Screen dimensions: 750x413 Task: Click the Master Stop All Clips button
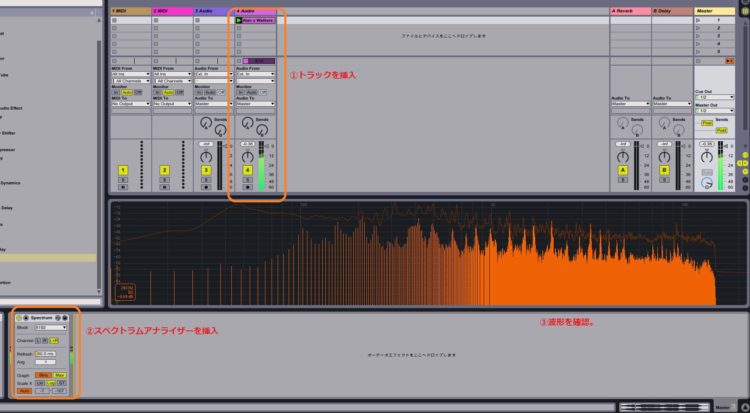(698, 61)
